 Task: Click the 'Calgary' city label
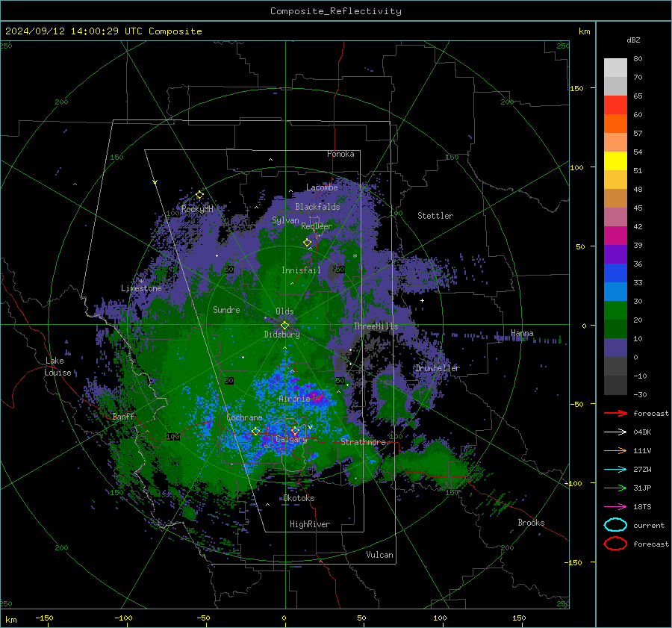click(291, 439)
